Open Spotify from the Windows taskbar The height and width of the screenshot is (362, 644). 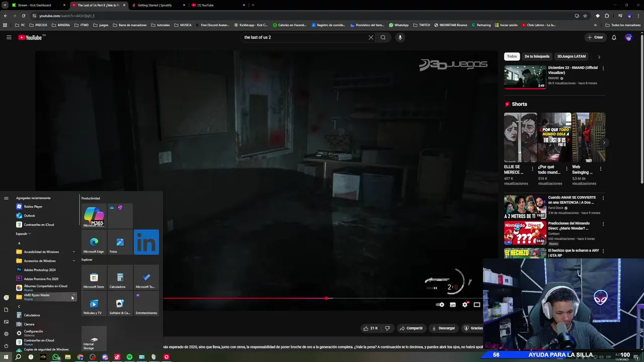(129, 357)
